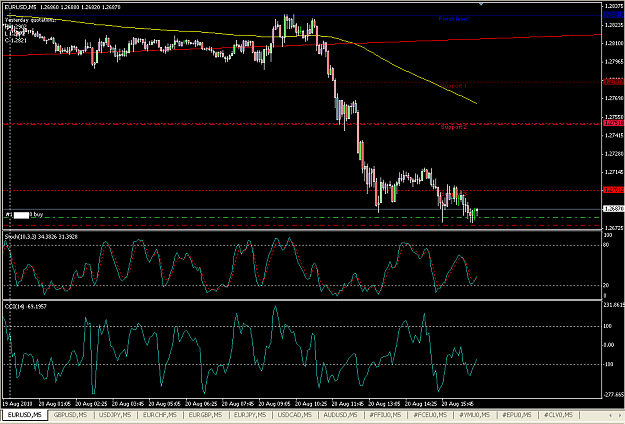This screenshot has height=424, width=625.
Task: Click the red Support 2 price axis tag
Action: (x=613, y=124)
